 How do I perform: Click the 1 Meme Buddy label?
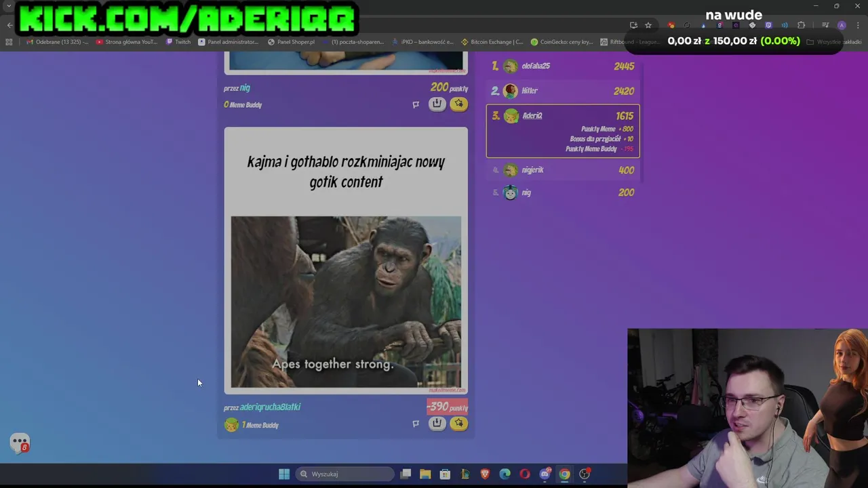(x=260, y=426)
